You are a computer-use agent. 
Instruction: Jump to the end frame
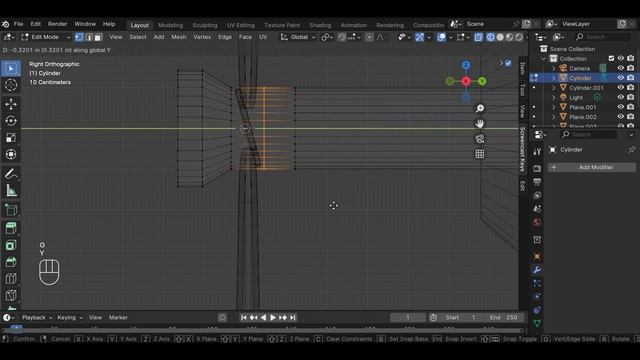point(293,317)
